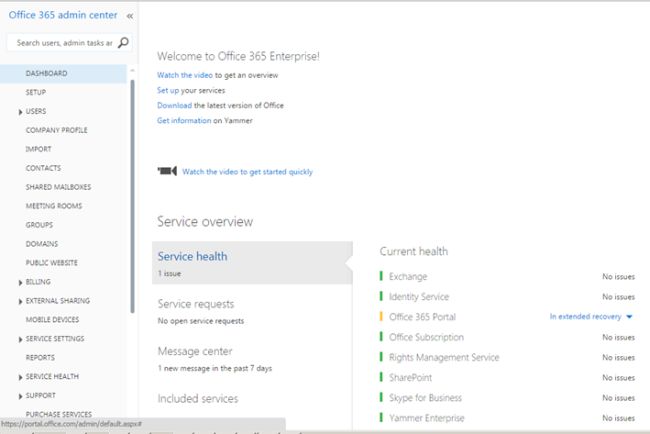
Task: Click SharePoint in Current health
Action: (x=410, y=378)
